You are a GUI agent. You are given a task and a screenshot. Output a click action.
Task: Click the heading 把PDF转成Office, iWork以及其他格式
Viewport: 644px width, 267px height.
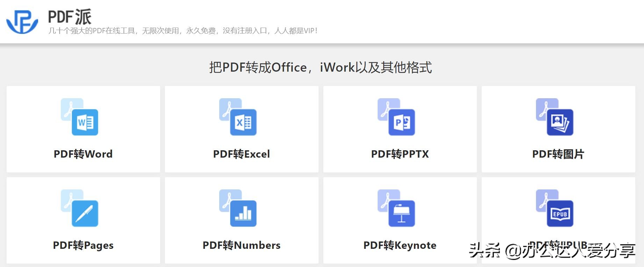click(x=321, y=67)
